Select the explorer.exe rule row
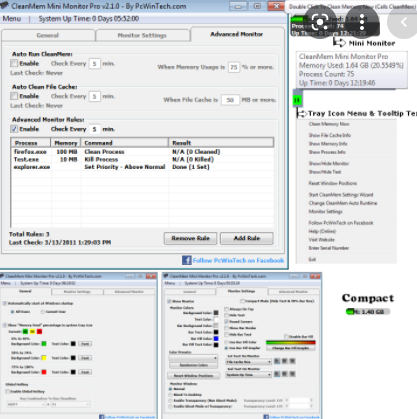417x419 pixels. point(142,167)
